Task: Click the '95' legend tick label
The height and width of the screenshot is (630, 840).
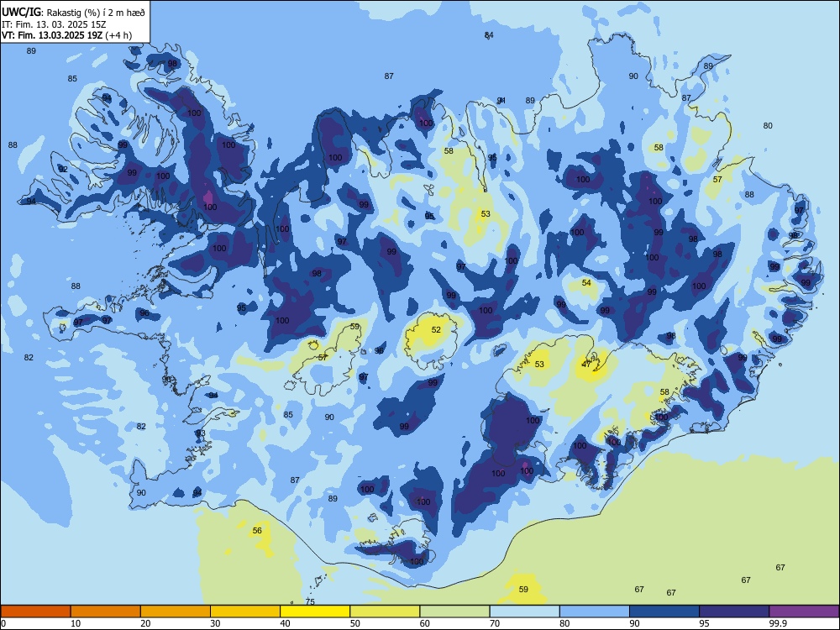Action: 704,623
